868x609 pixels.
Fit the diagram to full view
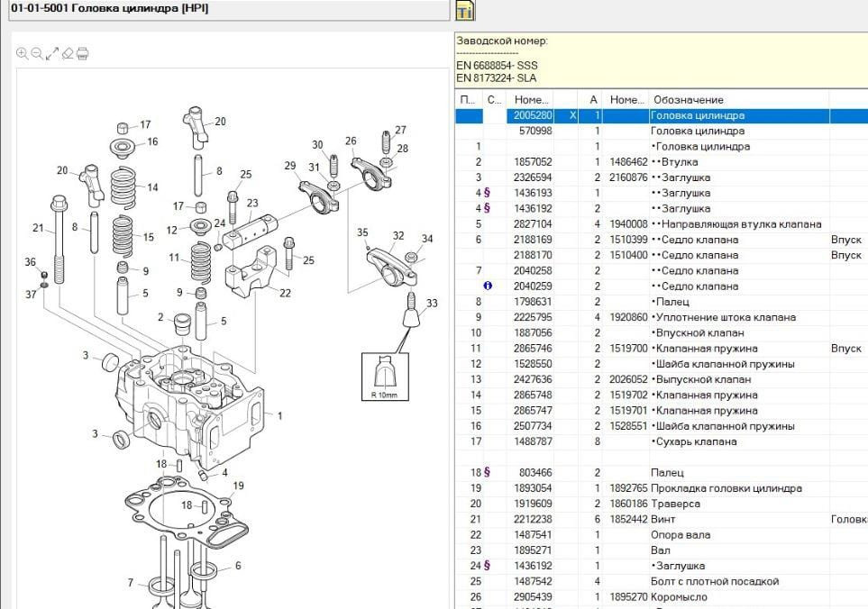(x=52, y=54)
